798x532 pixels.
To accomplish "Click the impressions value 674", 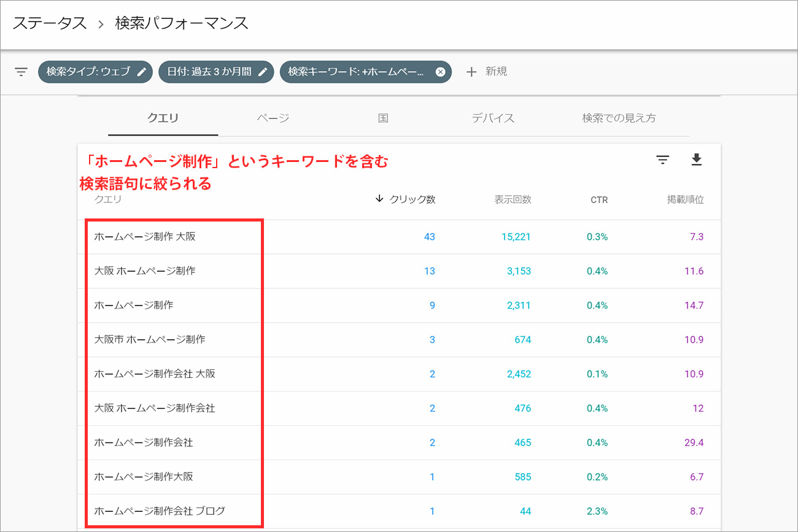I will click(x=523, y=340).
